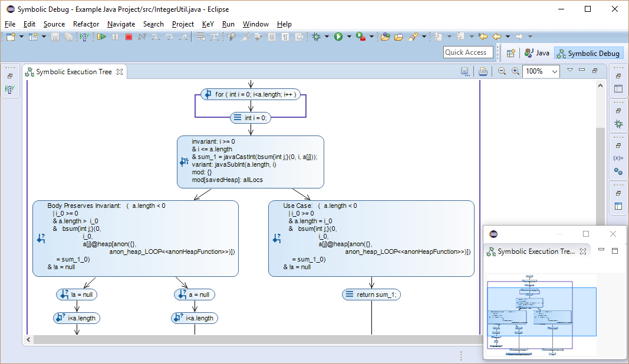Image resolution: width=629 pixels, height=364 pixels.
Task: Click the Run External Tools icon
Action: [x=361, y=37]
